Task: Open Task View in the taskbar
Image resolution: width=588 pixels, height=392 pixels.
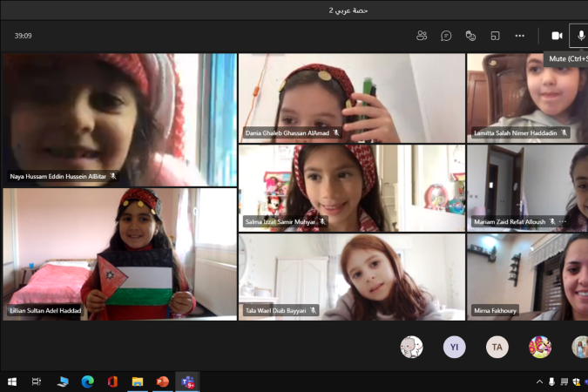Action: (37, 382)
